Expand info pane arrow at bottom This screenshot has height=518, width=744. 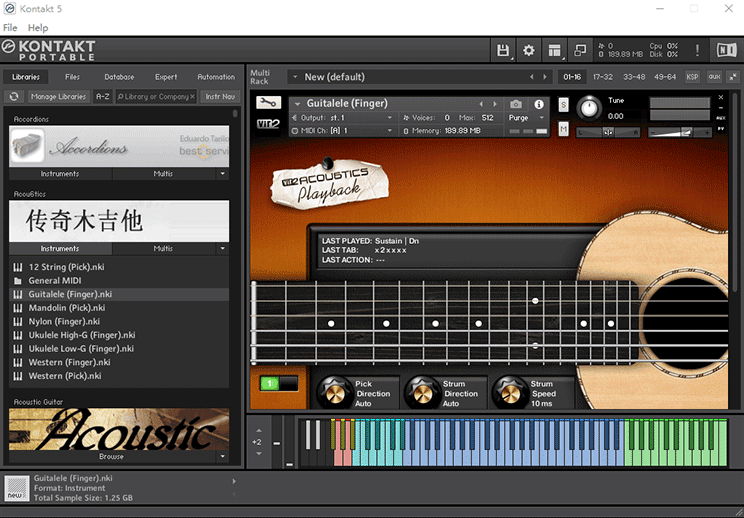point(234,481)
